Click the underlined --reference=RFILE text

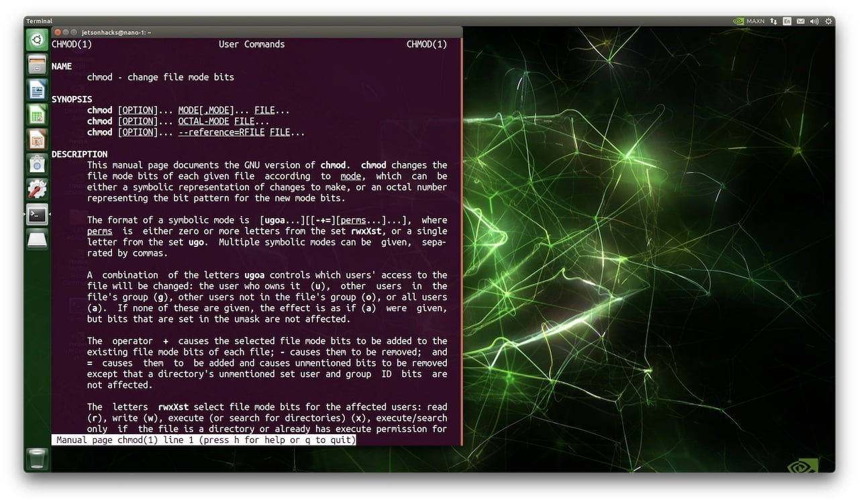(x=221, y=132)
